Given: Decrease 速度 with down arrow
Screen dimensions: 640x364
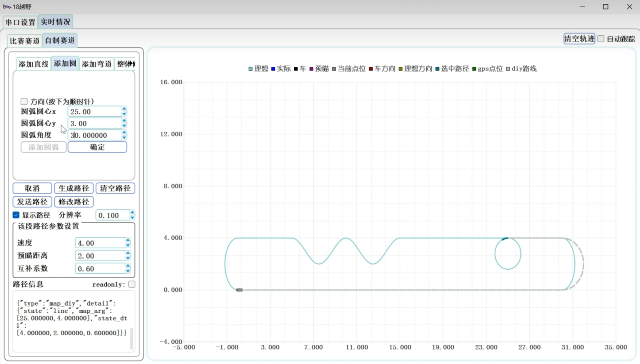Looking at the screenshot, I should (x=128, y=245).
